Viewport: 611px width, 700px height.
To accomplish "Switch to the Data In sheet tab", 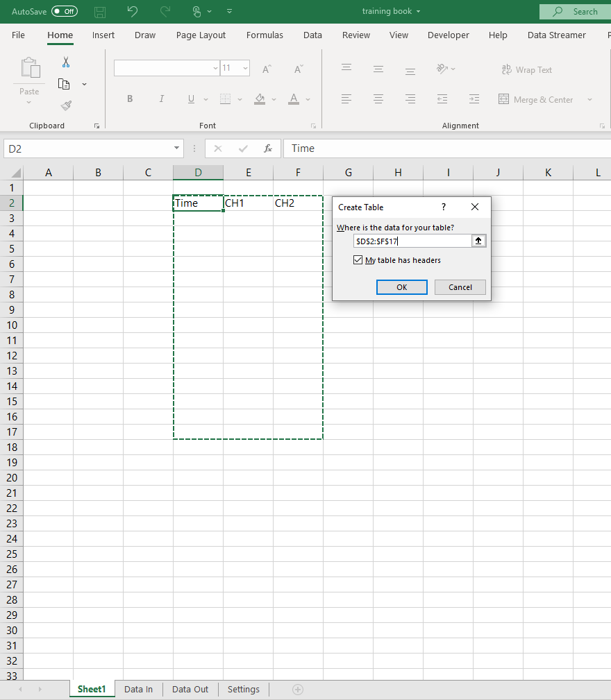I will (138, 690).
